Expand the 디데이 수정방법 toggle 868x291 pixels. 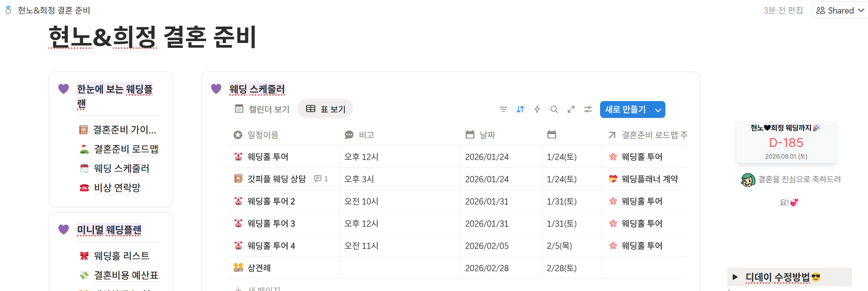point(735,277)
